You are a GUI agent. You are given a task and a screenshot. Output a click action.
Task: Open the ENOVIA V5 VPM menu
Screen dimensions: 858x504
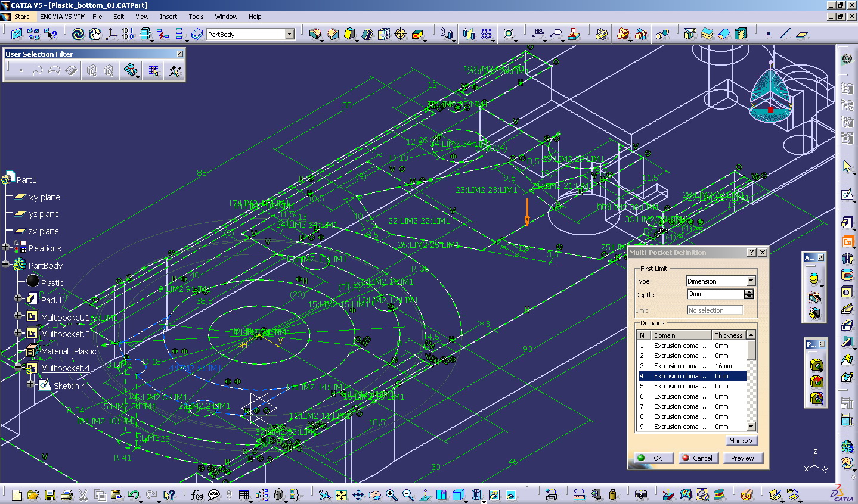tap(63, 17)
